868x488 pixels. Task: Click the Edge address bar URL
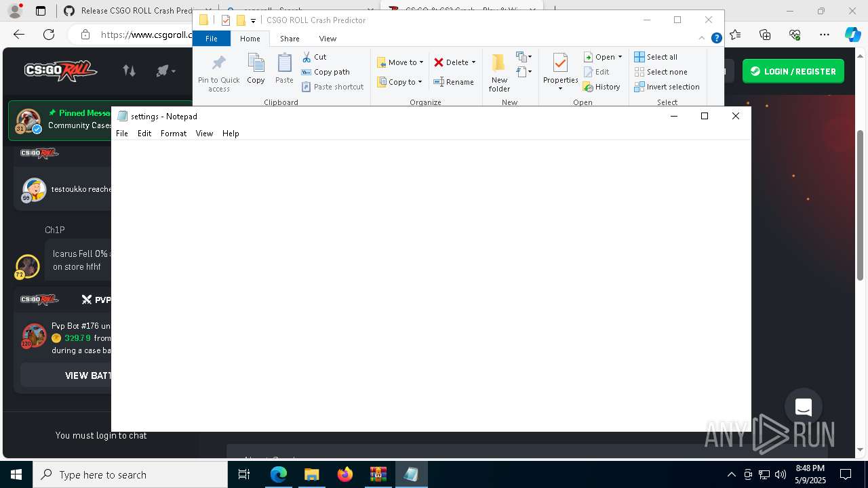pos(146,35)
